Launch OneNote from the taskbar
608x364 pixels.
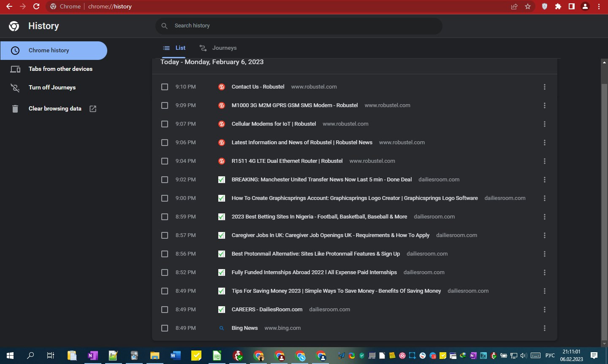[92, 356]
